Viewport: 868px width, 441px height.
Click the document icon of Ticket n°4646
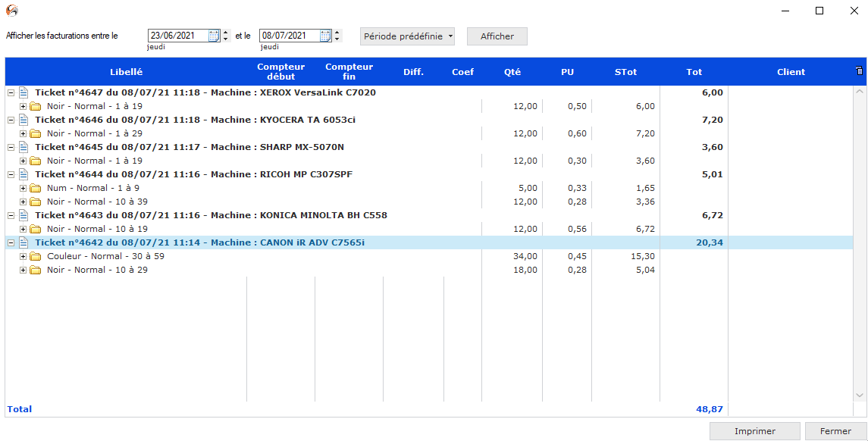[24, 120]
